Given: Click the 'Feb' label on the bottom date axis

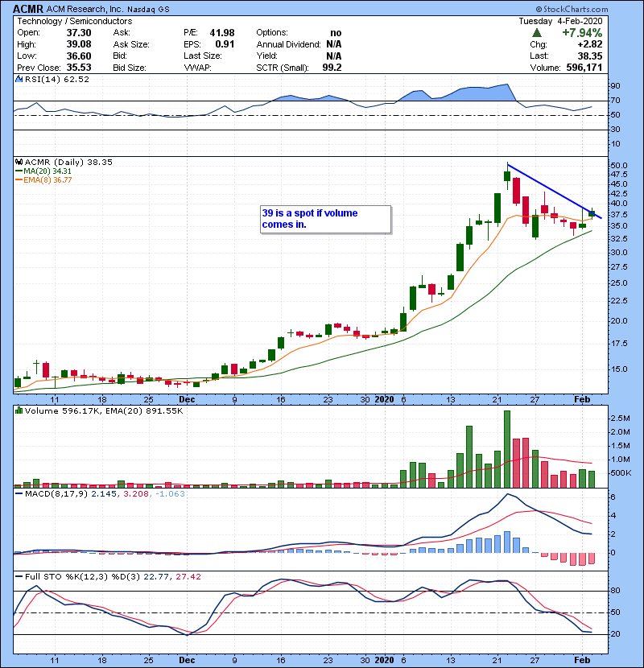Looking at the screenshot, I should click(x=582, y=660).
